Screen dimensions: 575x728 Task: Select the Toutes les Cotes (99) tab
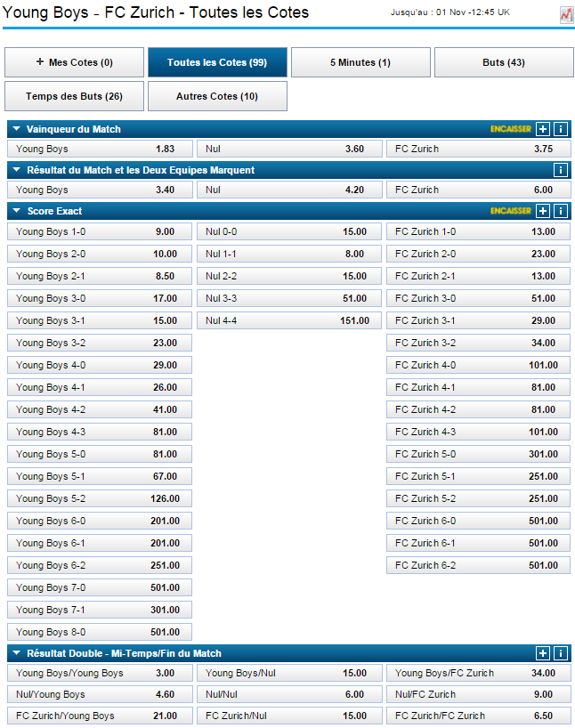[217, 62]
